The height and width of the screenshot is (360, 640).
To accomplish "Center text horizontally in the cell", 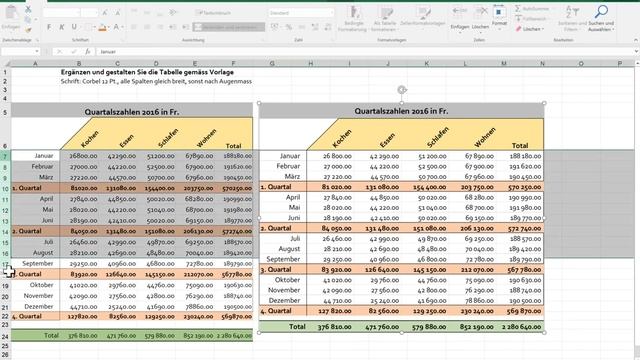I will click(x=147, y=27).
